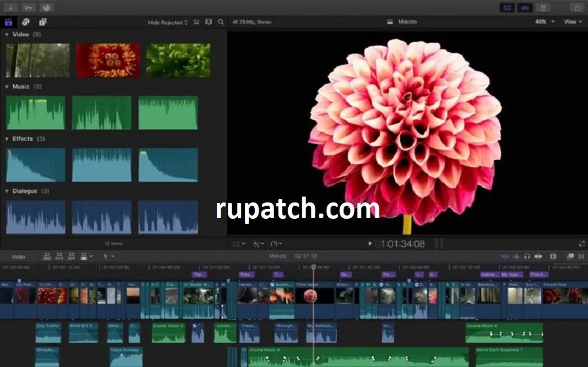
Task: Toggle the Timeline panel visibility button
Action: click(525, 7)
